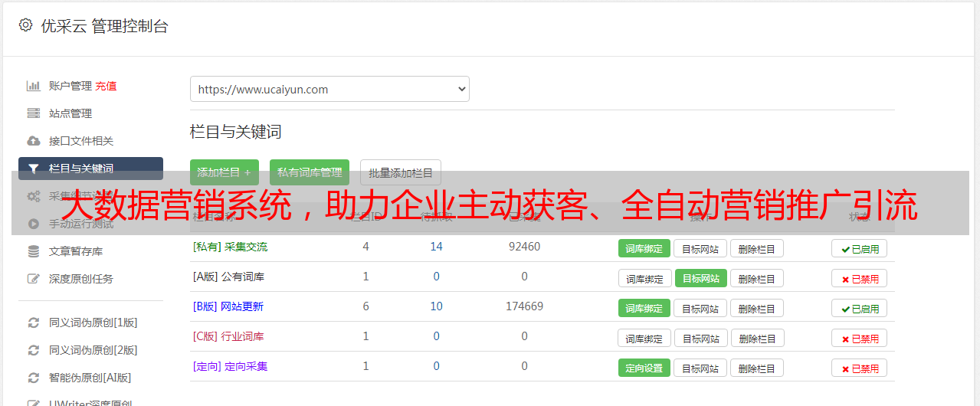Viewport: 980px width, 406px height.
Task: Click the 174669 collected count cell
Action: [x=525, y=306]
